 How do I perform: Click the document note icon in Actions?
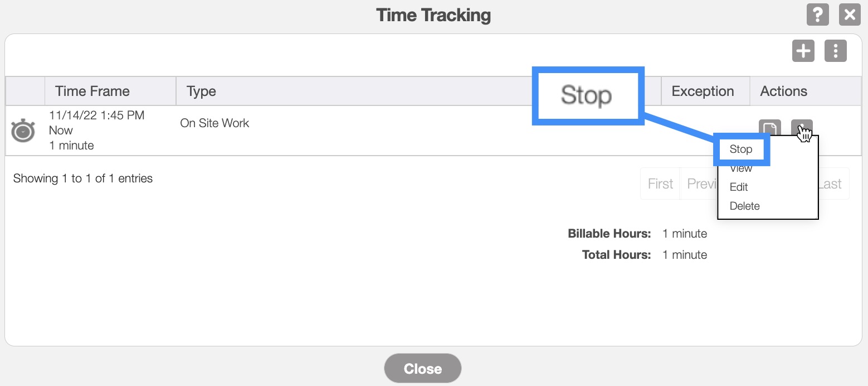coord(769,128)
